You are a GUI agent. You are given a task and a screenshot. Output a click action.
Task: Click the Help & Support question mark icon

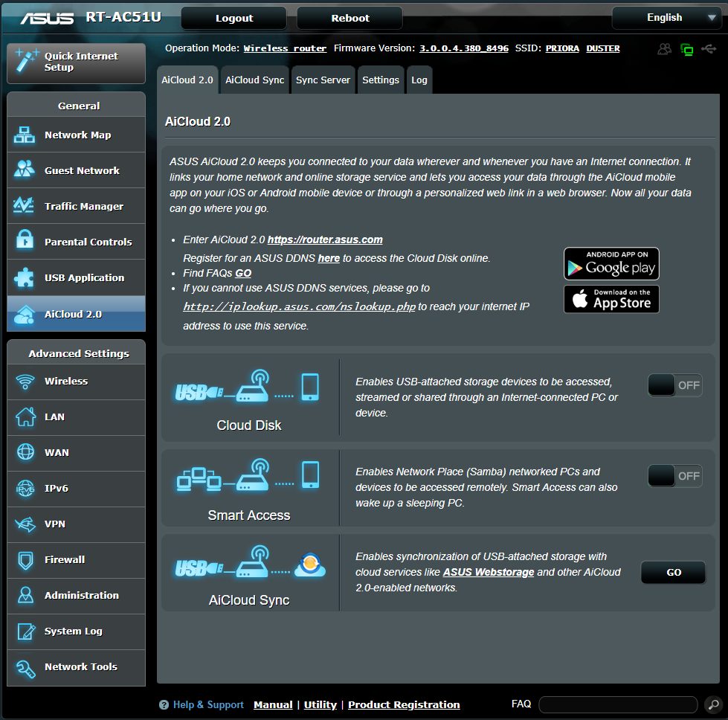(164, 704)
